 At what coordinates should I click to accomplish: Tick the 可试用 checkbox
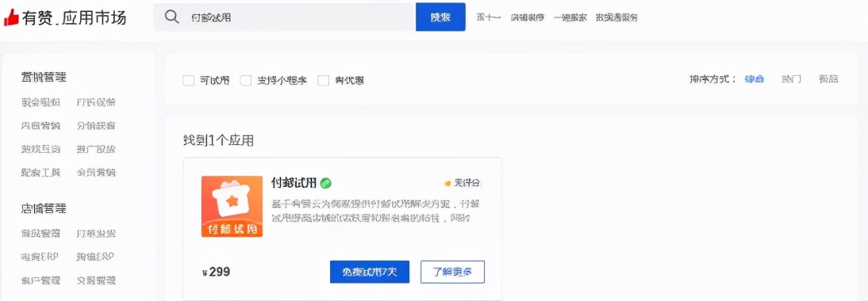189,81
